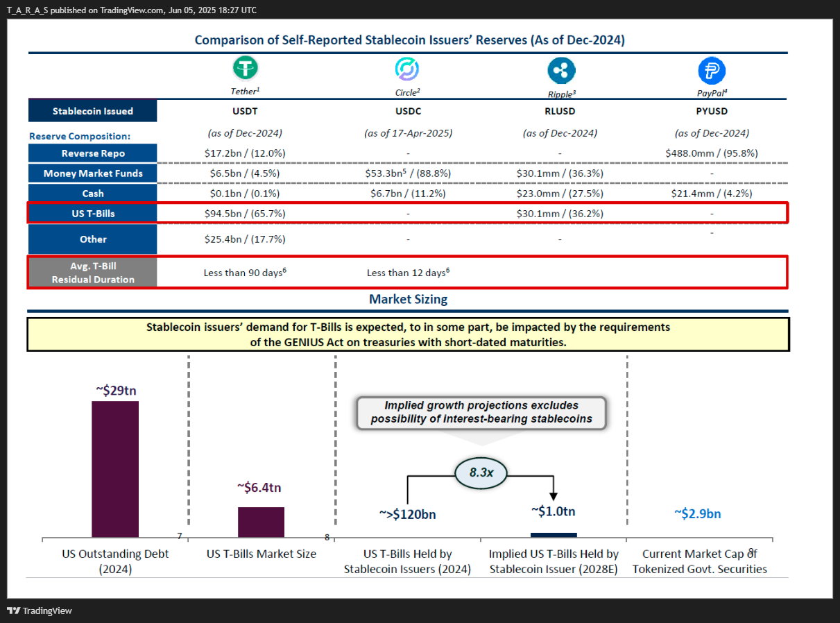Select the 'Avg. T-Bill Residual Duration' label

(93, 272)
